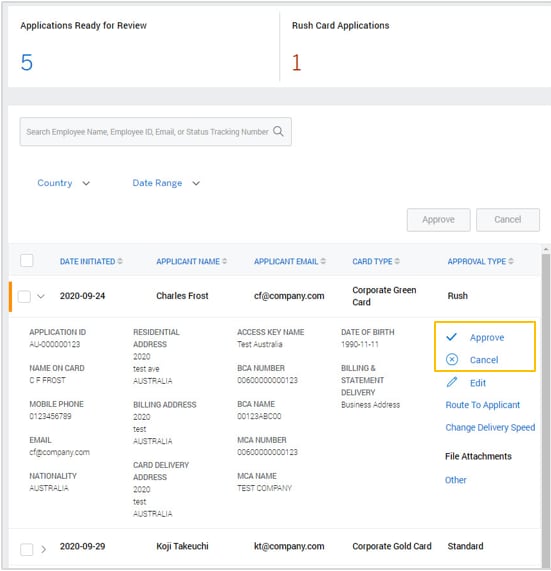
Task: Sort by Date Initiated arrows icon
Action: (120, 261)
